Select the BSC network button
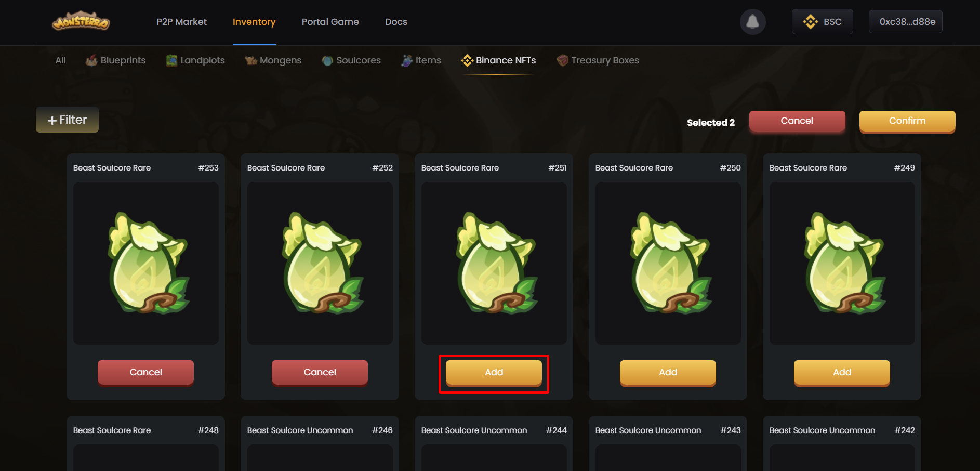The width and height of the screenshot is (980, 471). (x=822, y=22)
